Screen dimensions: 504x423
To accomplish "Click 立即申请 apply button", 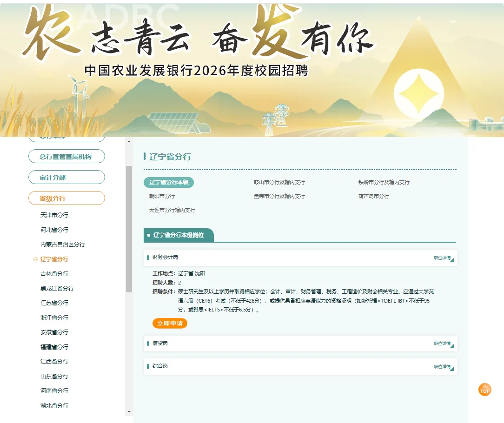I will (170, 324).
